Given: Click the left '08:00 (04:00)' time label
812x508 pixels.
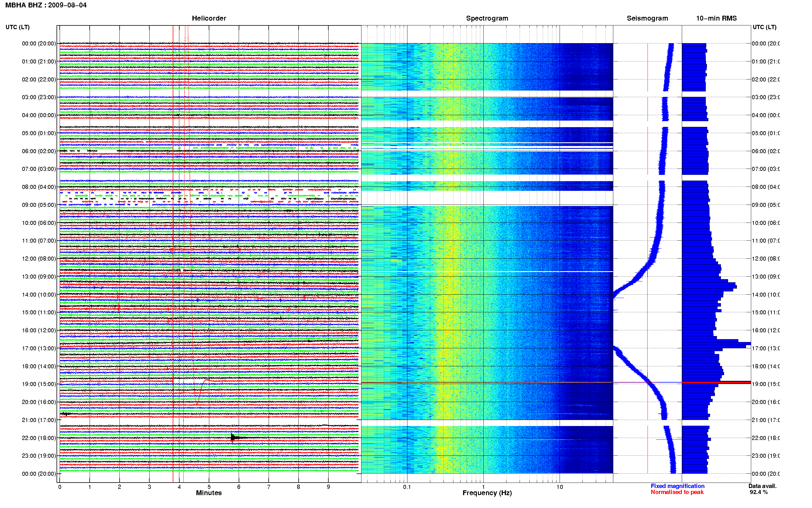Looking at the screenshot, I should [x=39, y=187].
